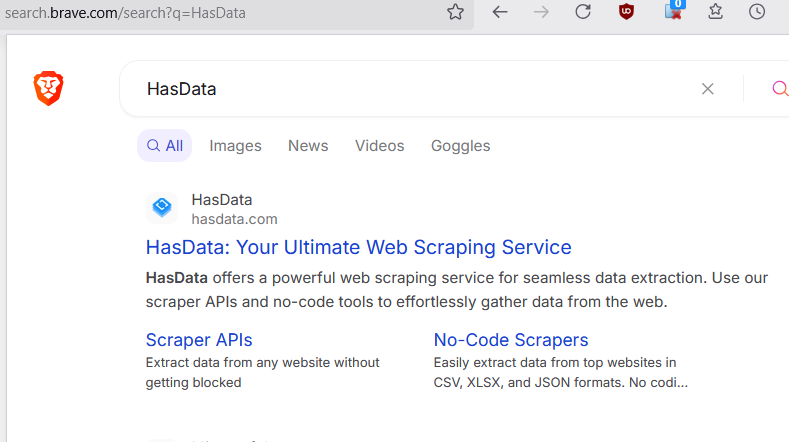Select the All results tab
The image size is (789, 442).
click(x=165, y=146)
